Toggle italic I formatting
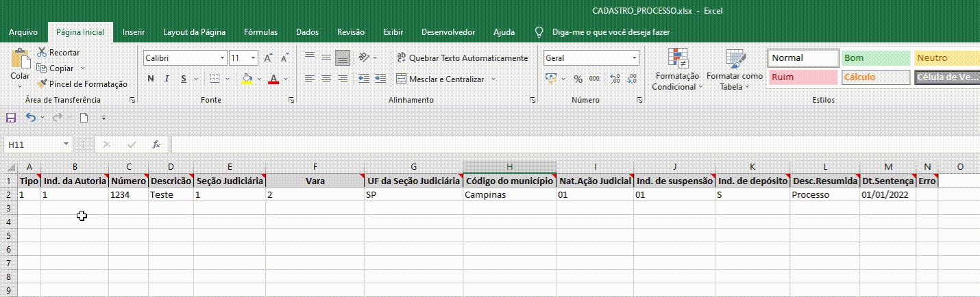The image size is (980, 297). [x=167, y=79]
